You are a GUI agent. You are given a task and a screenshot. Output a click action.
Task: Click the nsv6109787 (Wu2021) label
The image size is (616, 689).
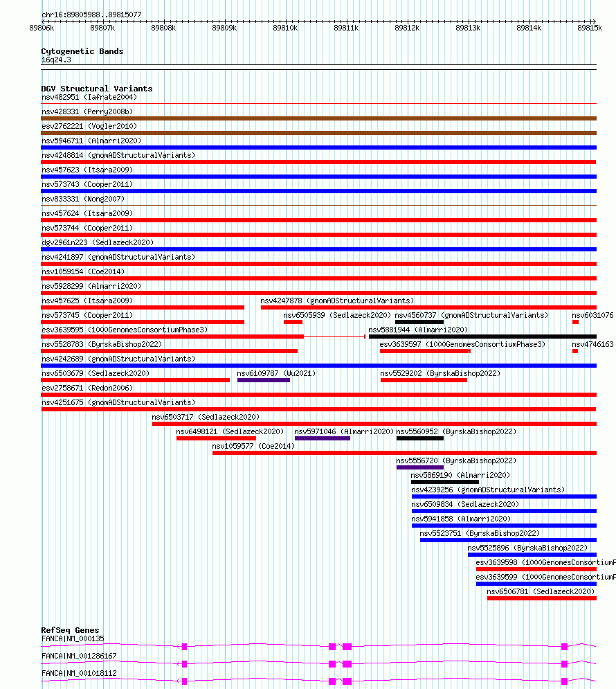click(276, 373)
